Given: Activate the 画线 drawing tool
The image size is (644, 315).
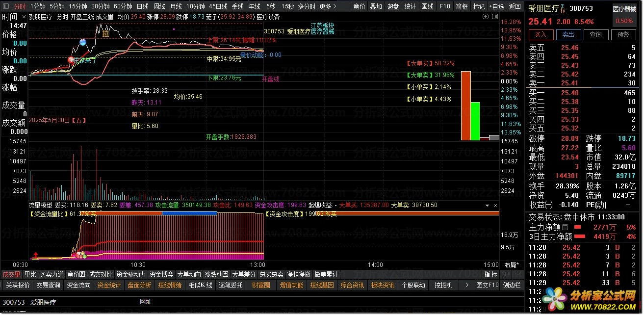Looking at the screenshot, I should click(427, 6).
